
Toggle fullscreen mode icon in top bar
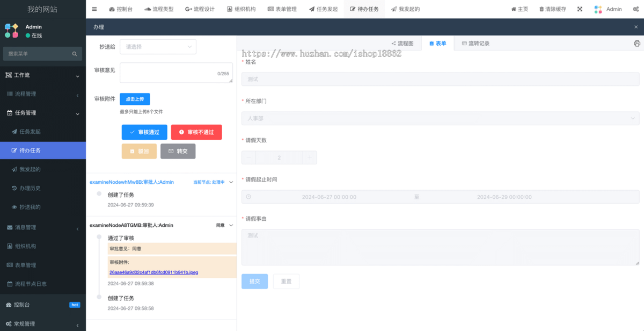tap(581, 9)
